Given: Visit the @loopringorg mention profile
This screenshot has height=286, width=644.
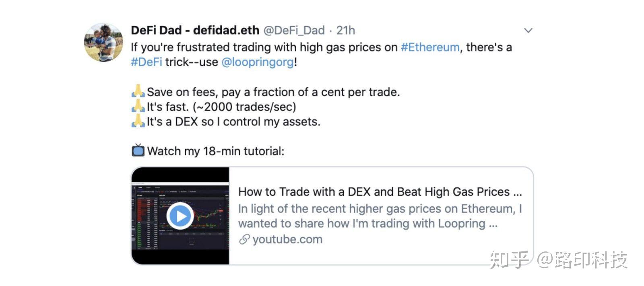Looking at the screenshot, I should (x=258, y=62).
